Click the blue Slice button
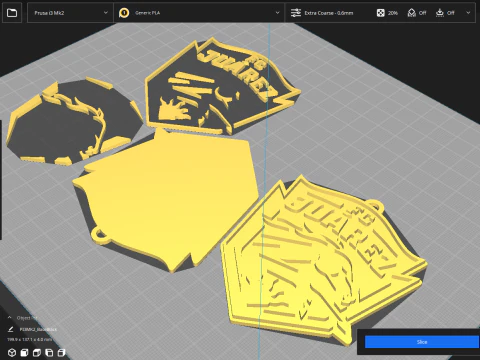The image size is (480, 360). (x=422, y=342)
